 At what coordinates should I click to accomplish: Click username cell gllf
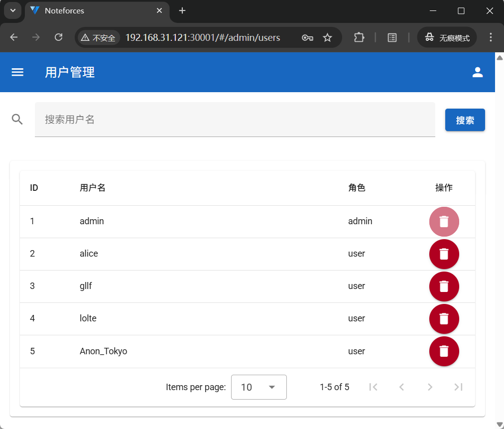[86, 286]
